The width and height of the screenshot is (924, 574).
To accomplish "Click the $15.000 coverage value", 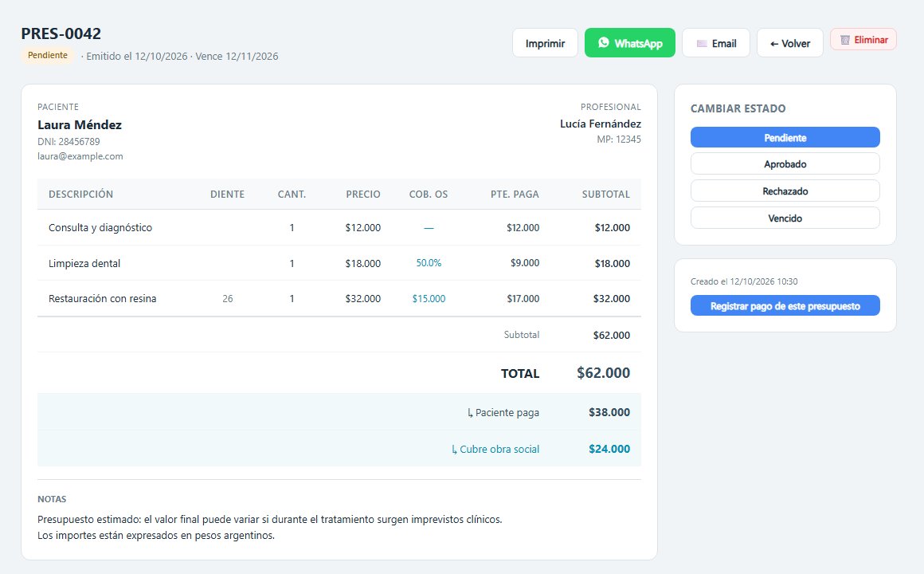I will pos(429,298).
